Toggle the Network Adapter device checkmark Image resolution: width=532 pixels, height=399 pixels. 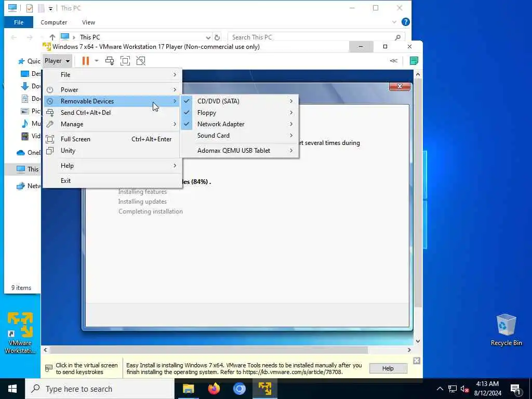click(187, 124)
